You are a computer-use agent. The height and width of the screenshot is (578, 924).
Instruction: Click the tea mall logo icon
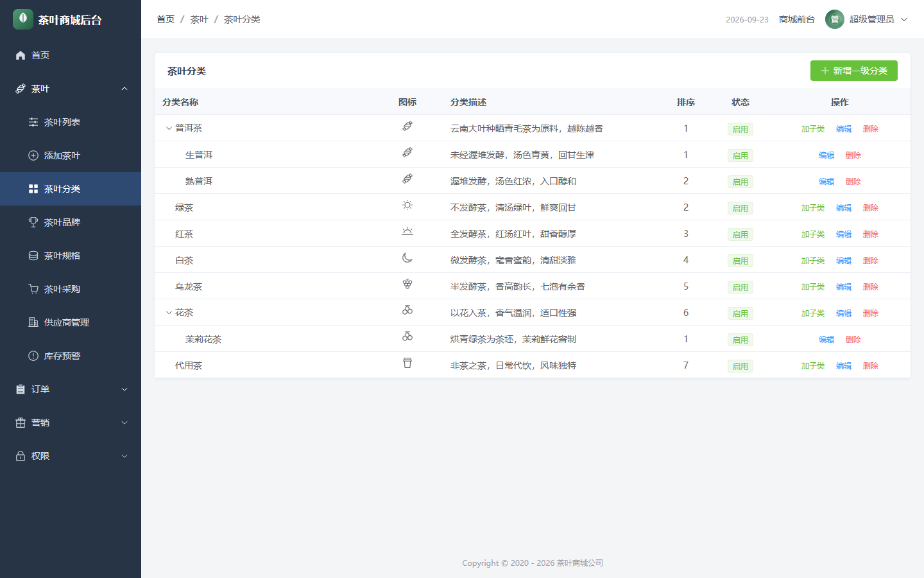click(x=23, y=19)
